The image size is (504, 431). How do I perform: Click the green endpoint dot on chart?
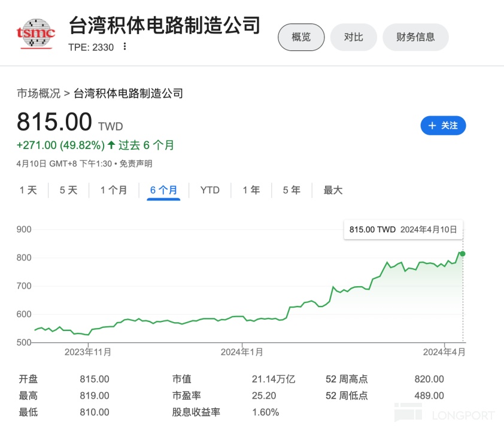(462, 254)
